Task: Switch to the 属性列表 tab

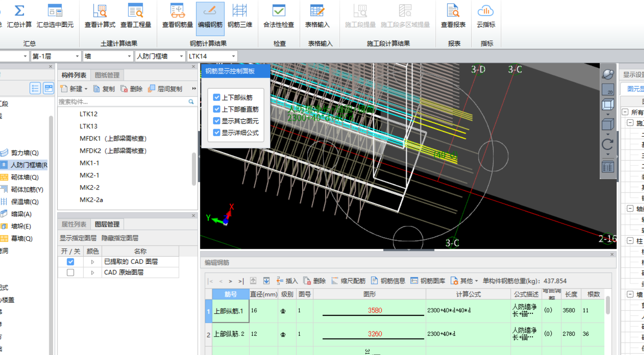Action: [74, 224]
